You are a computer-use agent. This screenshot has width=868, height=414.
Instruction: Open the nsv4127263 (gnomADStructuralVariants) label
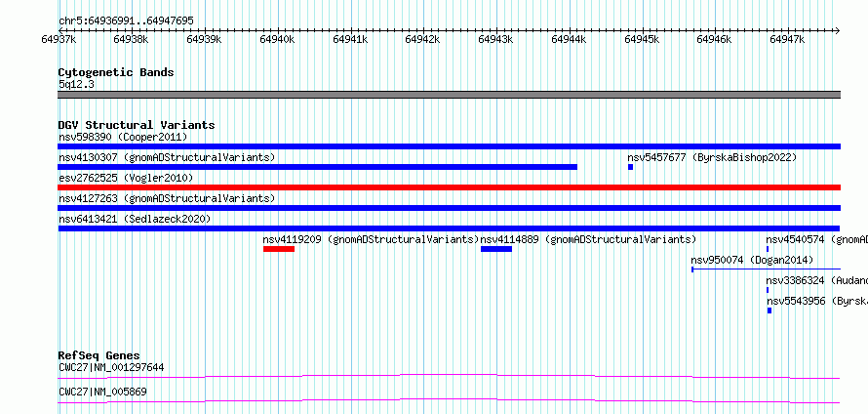(x=167, y=198)
